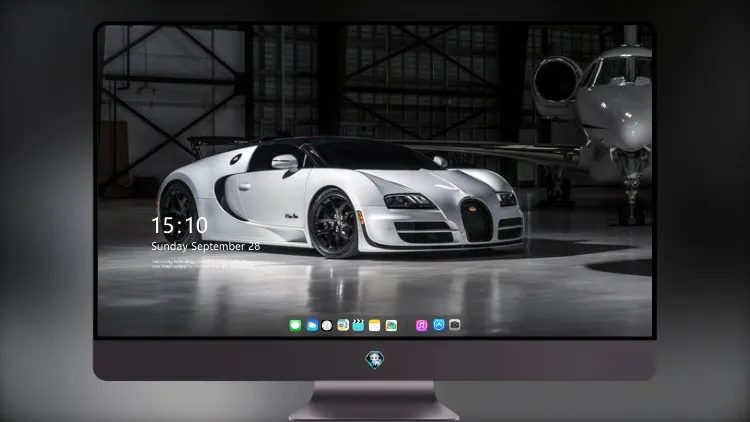Click the logo badge on monitor chin

click(375, 360)
